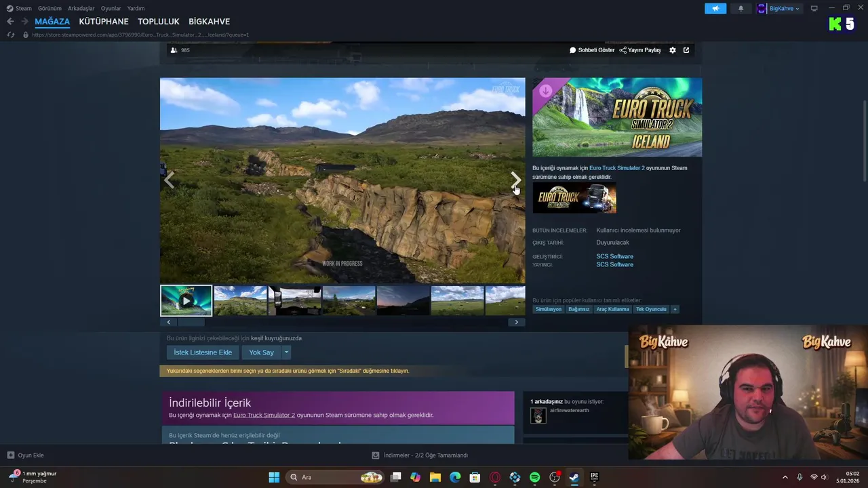
Task: Open the keşif kuyruğunuzda link
Action: pos(276,338)
